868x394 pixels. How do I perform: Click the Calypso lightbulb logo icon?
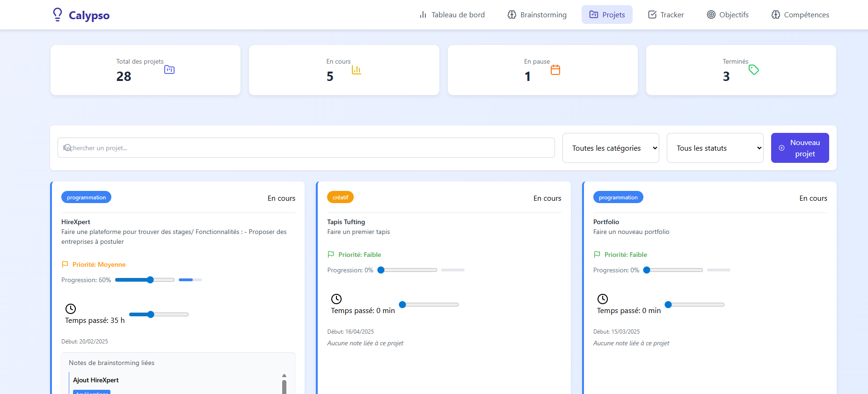(x=57, y=15)
